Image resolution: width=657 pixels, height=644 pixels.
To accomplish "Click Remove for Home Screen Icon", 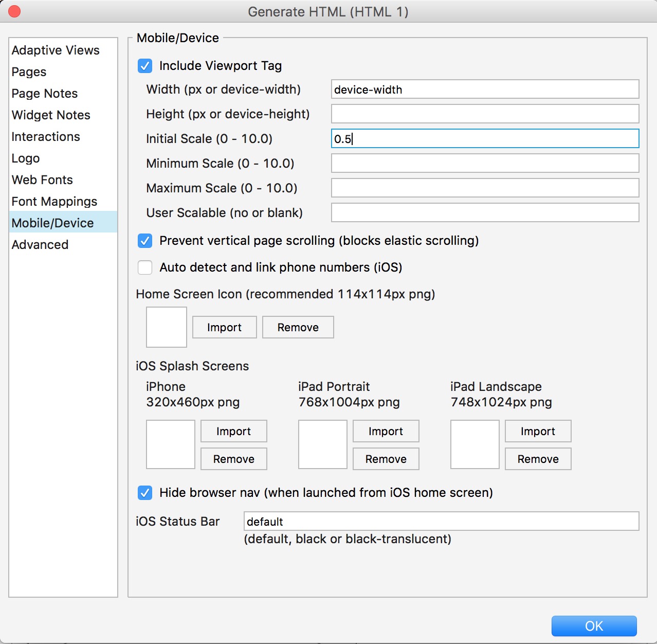I will pyautogui.click(x=298, y=328).
